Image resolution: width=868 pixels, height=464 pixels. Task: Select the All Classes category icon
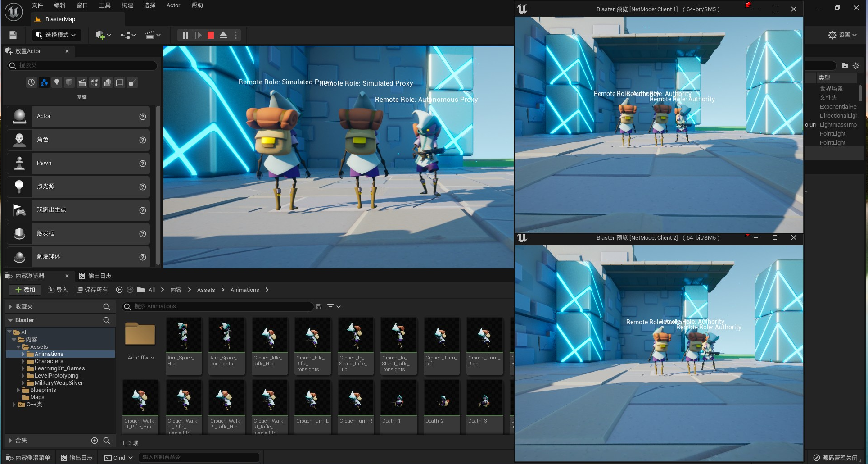(x=132, y=82)
